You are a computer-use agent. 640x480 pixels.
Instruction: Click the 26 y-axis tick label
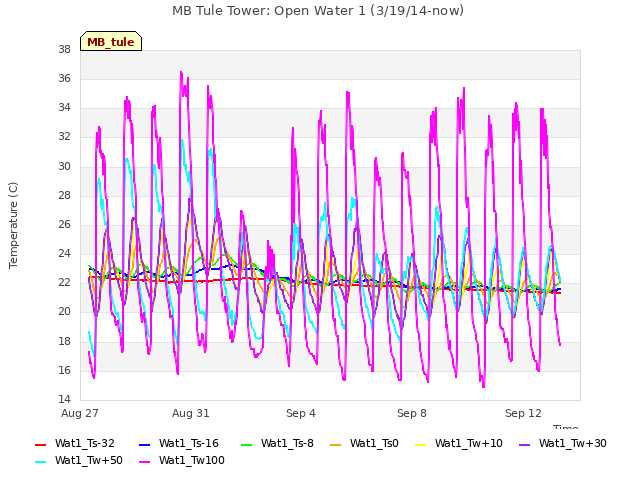[x=64, y=224]
